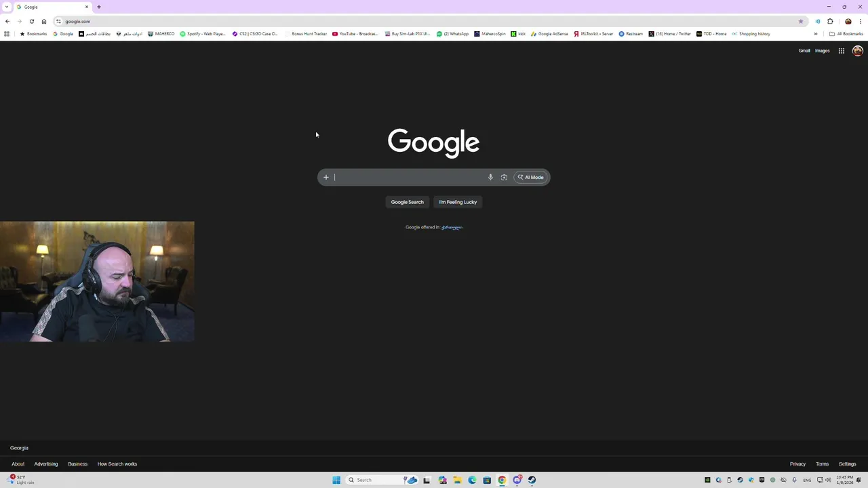
Task: Open WhatsApp bookmark
Action: click(x=452, y=34)
